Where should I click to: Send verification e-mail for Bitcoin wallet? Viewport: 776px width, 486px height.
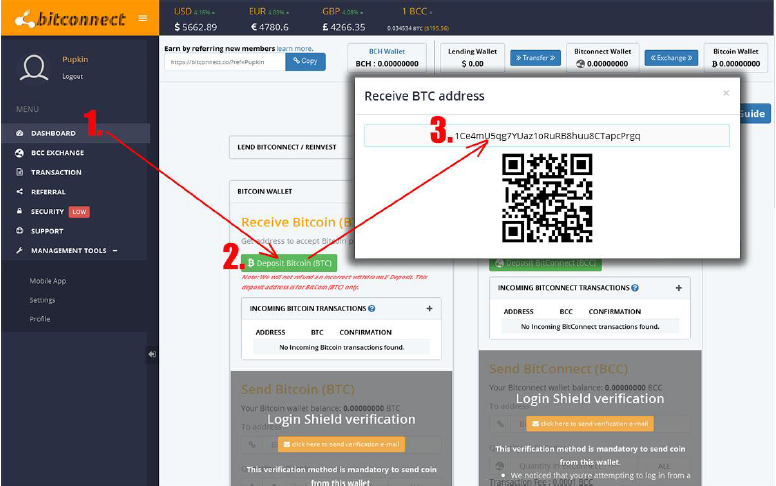click(x=341, y=444)
